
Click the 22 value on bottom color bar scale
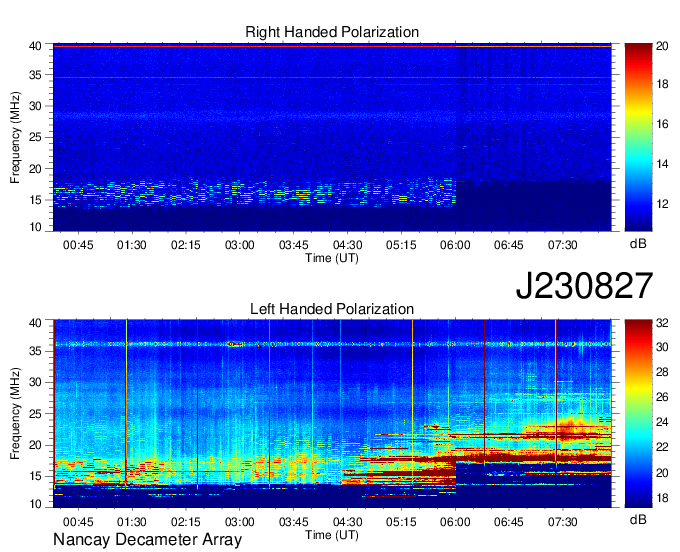662,447
